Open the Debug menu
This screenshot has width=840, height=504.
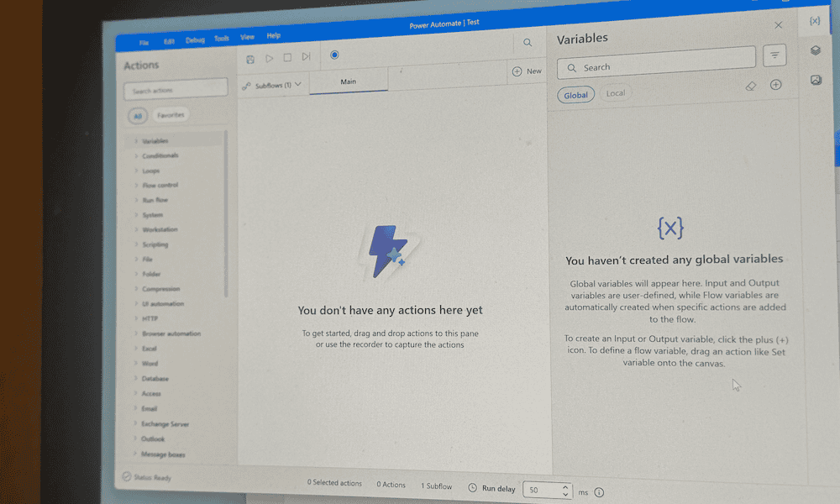coord(195,40)
